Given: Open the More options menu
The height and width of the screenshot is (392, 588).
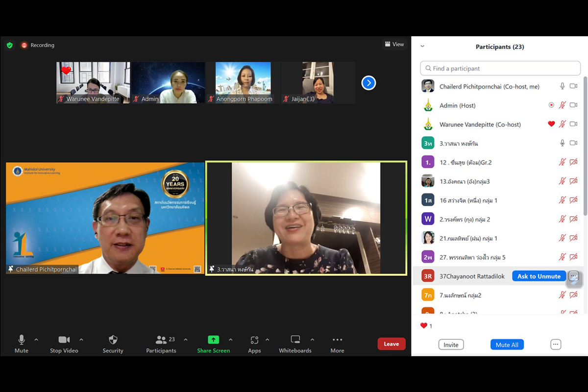Looking at the screenshot, I should 337,340.
